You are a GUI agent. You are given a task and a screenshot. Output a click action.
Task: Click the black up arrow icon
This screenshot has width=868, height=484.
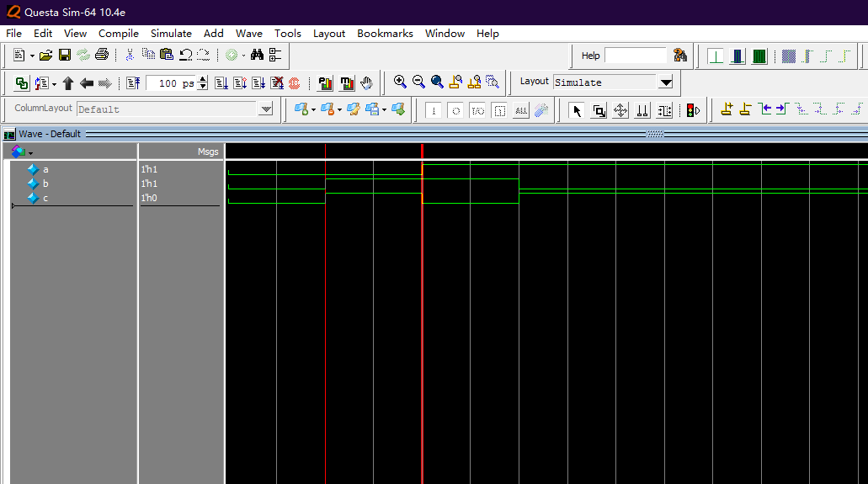click(68, 83)
